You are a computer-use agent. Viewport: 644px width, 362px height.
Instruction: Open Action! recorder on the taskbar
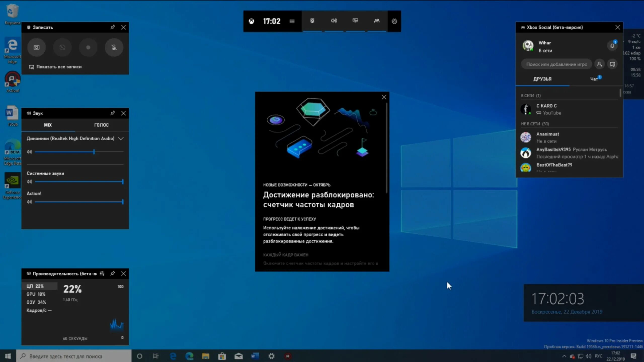pyautogui.click(x=288, y=356)
